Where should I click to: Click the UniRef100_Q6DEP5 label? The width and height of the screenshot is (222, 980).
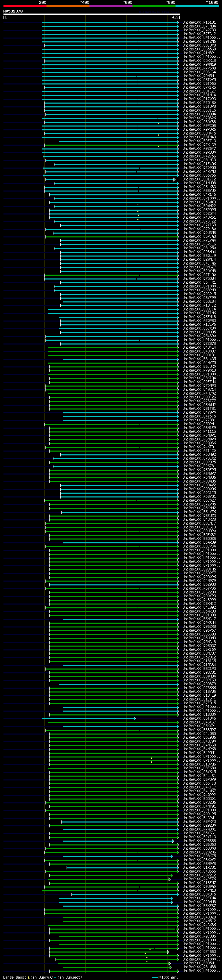click(x=199, y=470)
